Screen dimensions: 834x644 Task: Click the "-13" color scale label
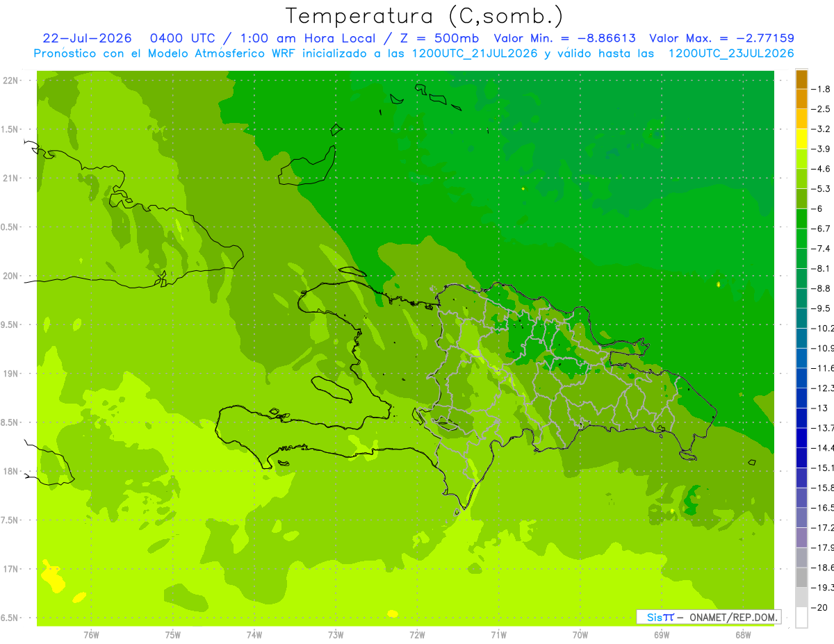(820, 408)
